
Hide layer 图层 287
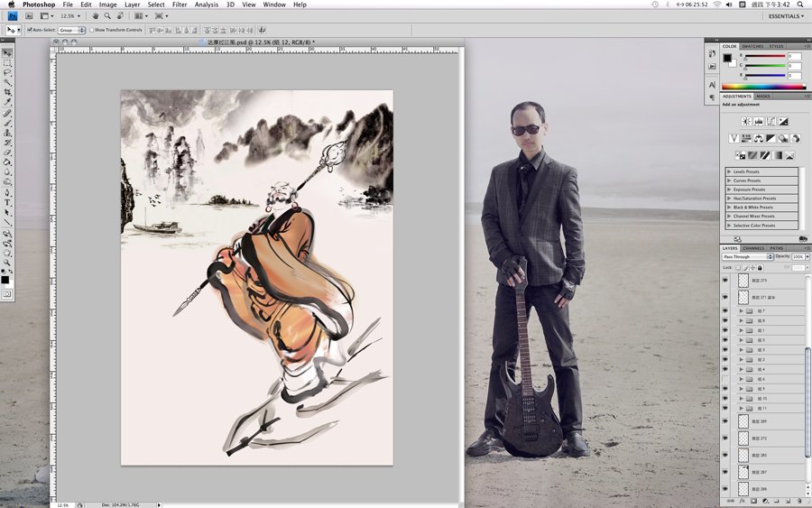point(725,472)
